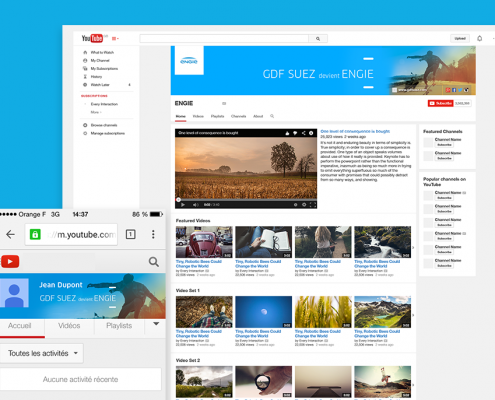The width and height of the screenshot is (495, 400).
Task: Open the mobile browser three-dot menu
Action: [153, 234]
